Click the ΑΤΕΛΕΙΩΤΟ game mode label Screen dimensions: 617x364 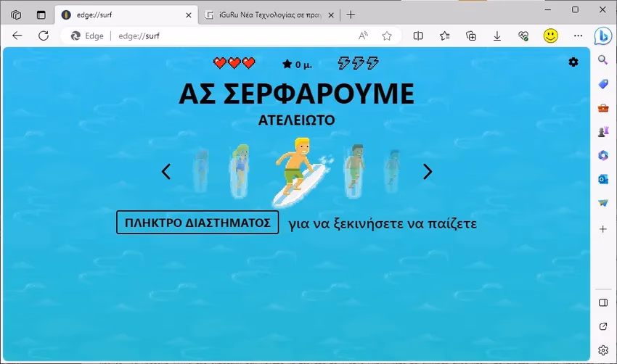click(x=296, y=120)
